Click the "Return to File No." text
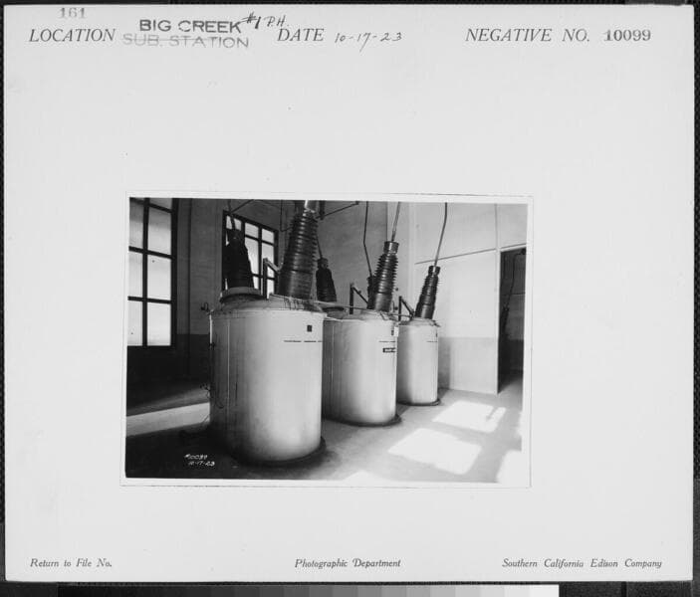Screen dimensions: 700x597 coord(71,563)
